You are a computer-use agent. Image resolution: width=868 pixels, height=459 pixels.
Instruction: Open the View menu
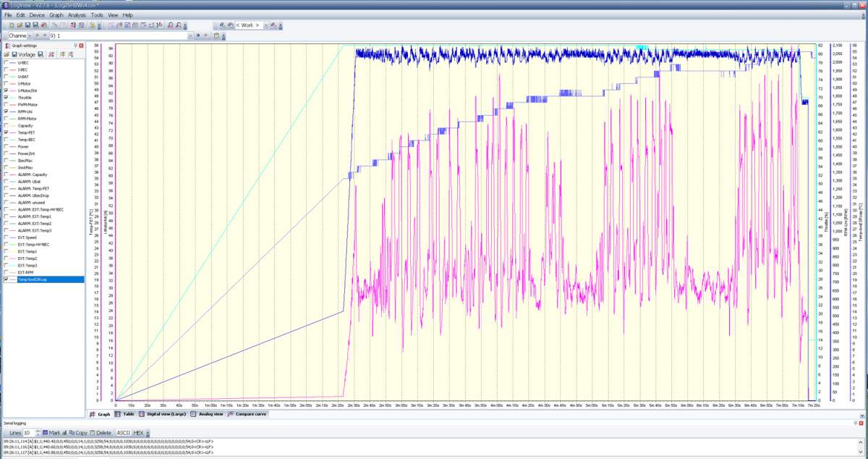pyautogui.click(x=113, y=14)
